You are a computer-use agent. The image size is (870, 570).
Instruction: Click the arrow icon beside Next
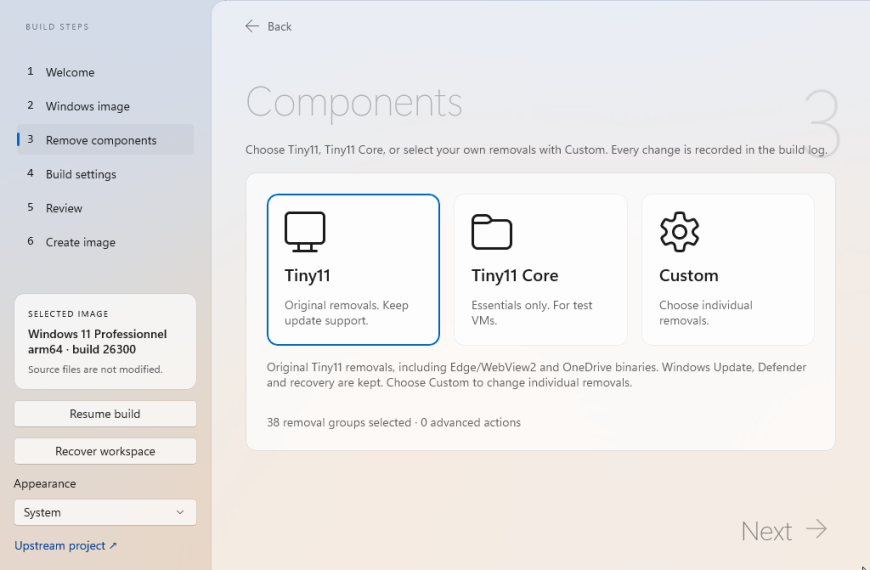pos(816,529)
